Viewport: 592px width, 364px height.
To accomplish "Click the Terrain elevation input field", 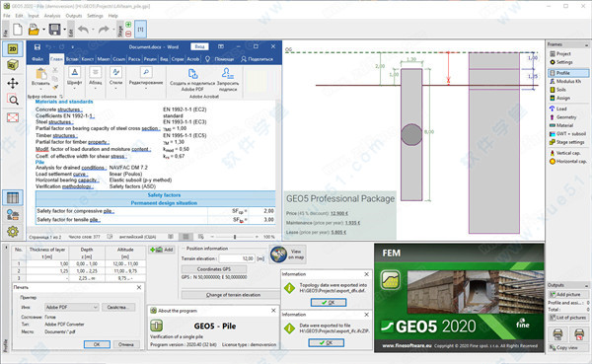I will (237, 258).
